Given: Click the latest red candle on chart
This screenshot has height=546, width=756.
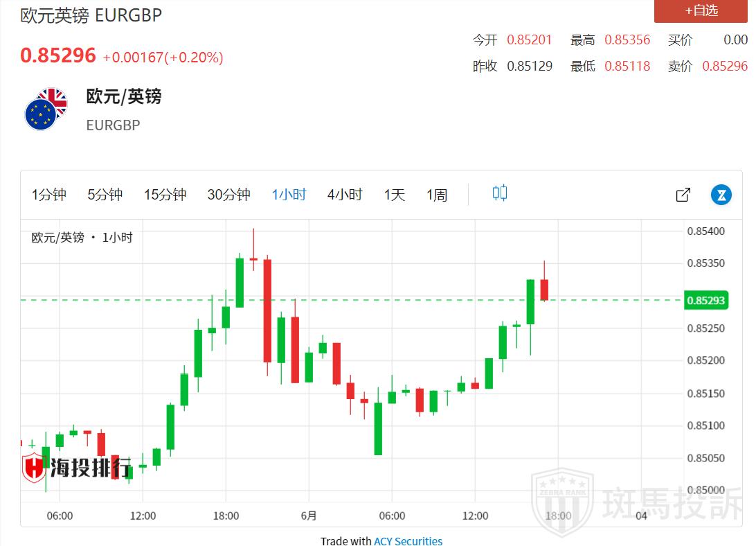Looking at the screenshot, I should [545, 290].
